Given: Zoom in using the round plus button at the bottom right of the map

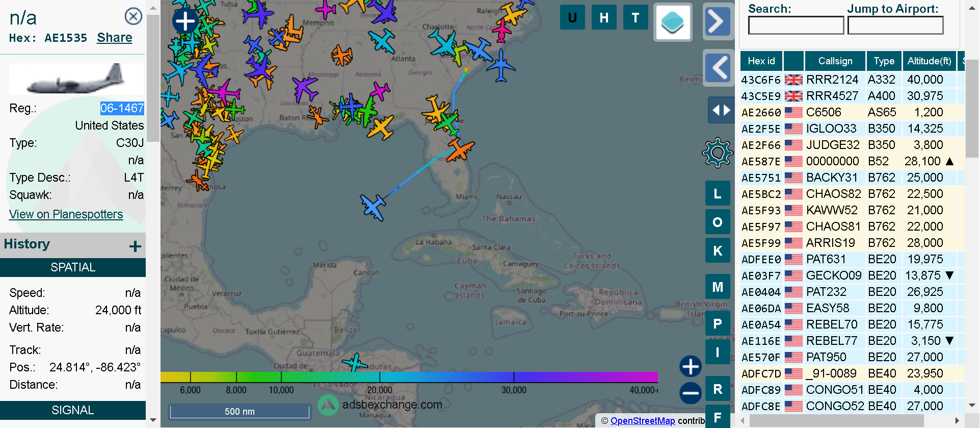Looking at the screenshot, I should (x=691, y=366).
